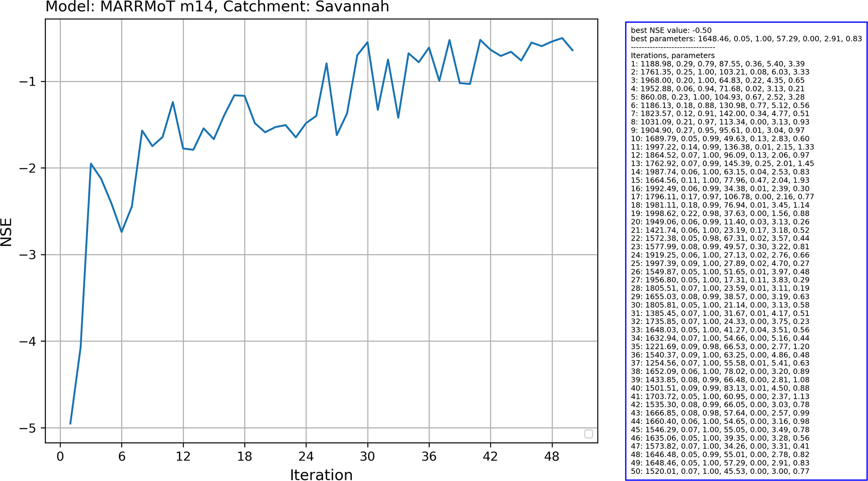The height and width of the screenshot is (481, 868).
Task: Click the line's lowest point near NSE −5
Action: pos(71,423)
